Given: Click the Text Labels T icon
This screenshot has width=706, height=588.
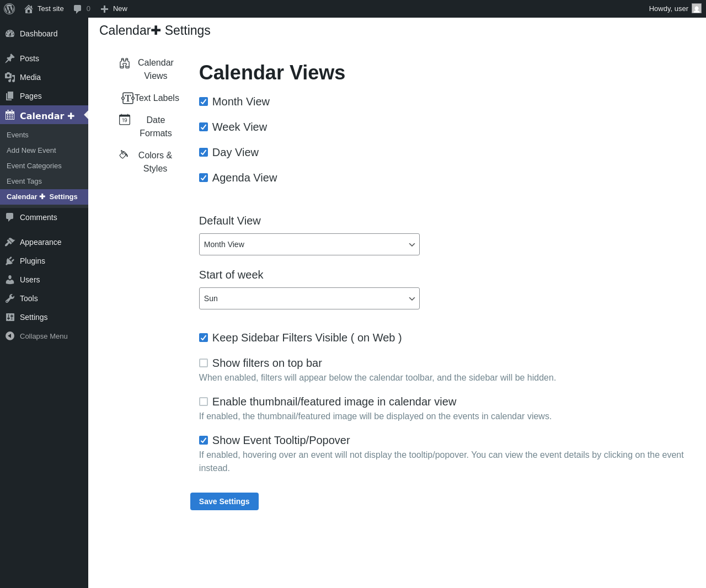Looking at the screenshot, I should (x=128, y=98).
